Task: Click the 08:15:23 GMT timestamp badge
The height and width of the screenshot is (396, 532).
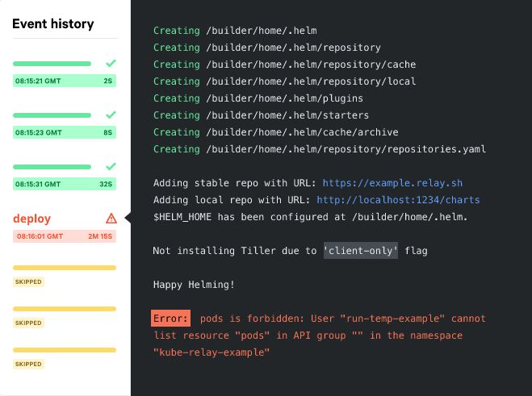Action: pyautogui.click(x=65, y=132)
